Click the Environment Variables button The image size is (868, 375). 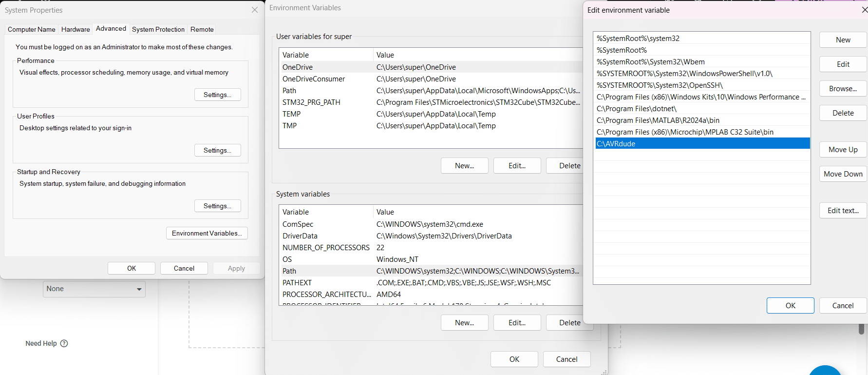point(207,233)
